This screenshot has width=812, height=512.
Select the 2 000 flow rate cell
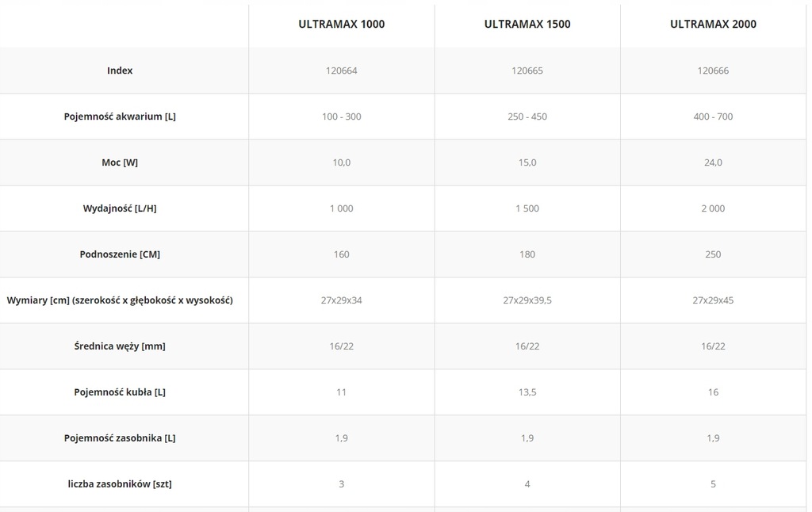coord(713,208)
